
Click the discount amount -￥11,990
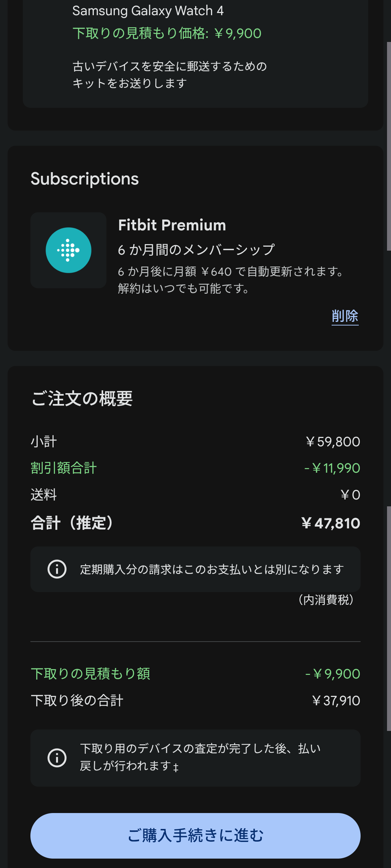(x=332, y=468)
